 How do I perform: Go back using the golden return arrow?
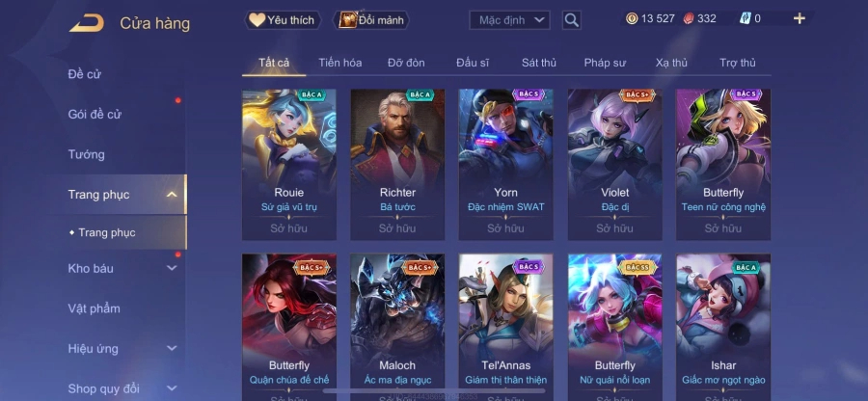coord(87,23)
